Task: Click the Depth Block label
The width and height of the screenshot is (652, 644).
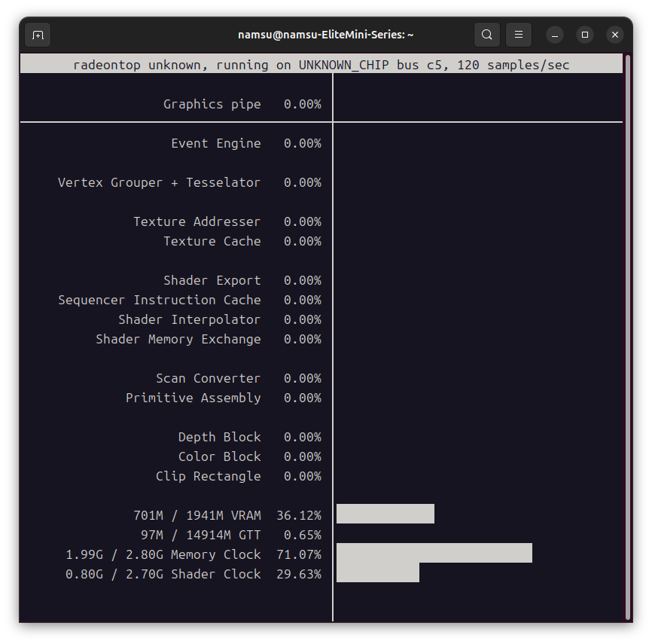Action: click(220, 437)
